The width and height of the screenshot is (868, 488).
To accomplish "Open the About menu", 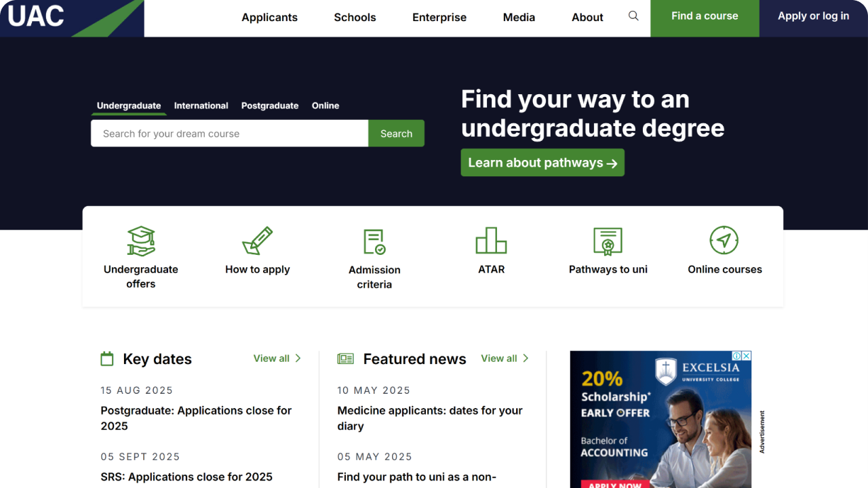I will tap(587, 18).
